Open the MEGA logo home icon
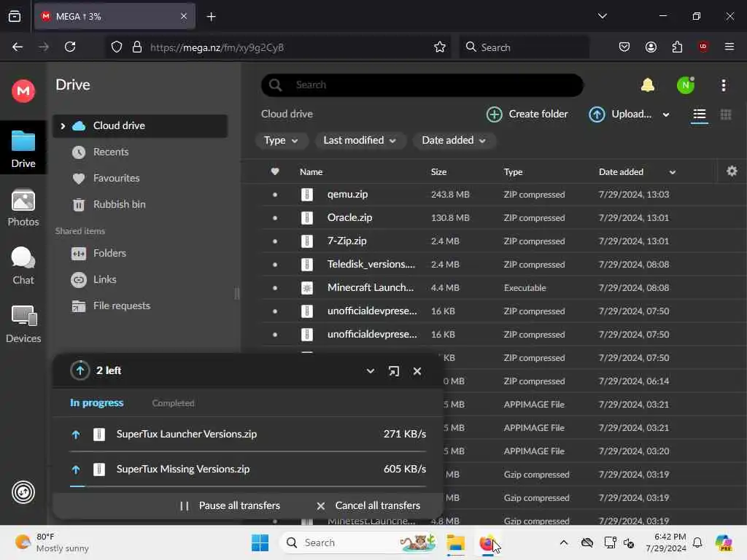 pos(23,90)
